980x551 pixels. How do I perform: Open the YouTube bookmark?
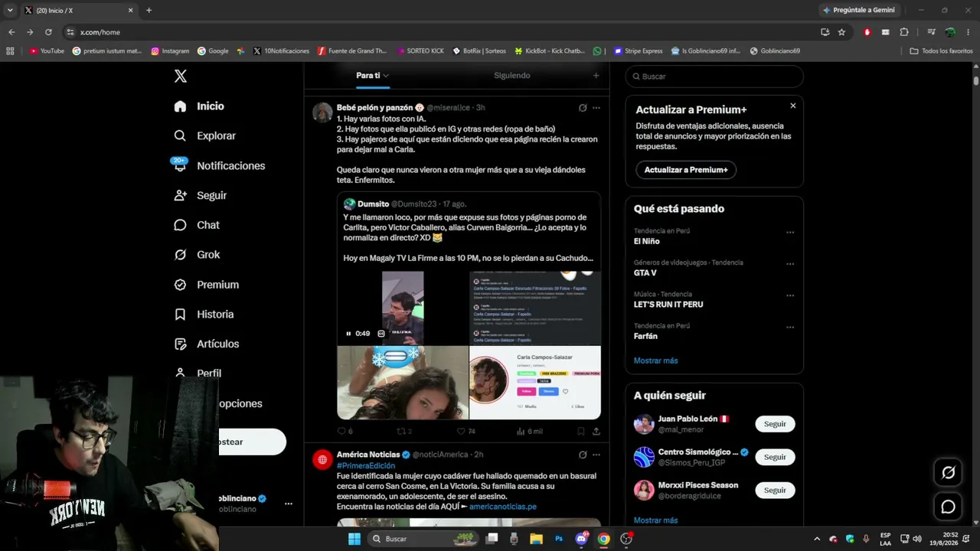tap(47, 51)
